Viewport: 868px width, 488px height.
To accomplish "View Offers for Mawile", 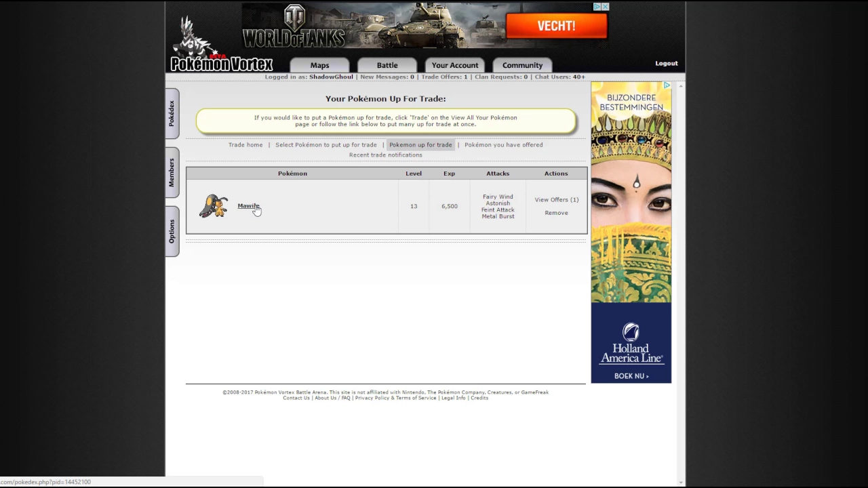I will 557,199.
